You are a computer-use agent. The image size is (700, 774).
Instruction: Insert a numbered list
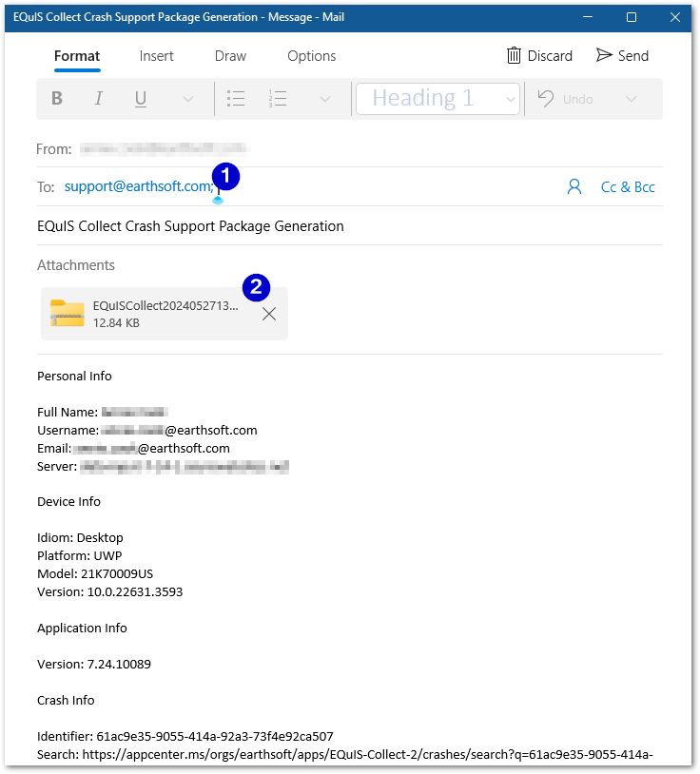point(278,99)
